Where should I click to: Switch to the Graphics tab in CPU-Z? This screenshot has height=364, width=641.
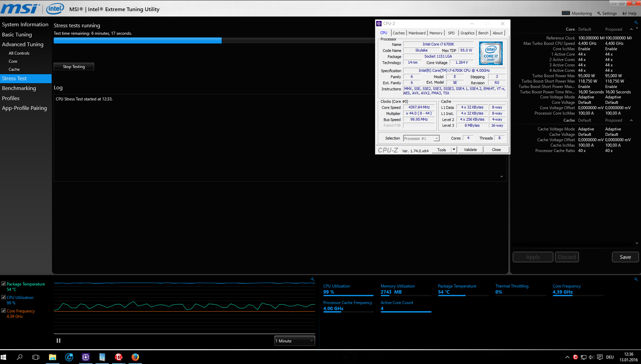point(467,33)
